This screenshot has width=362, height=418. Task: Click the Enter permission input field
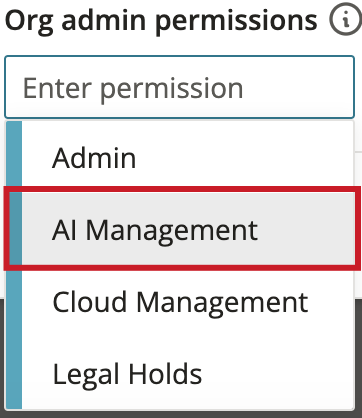[x=179, y=87]
